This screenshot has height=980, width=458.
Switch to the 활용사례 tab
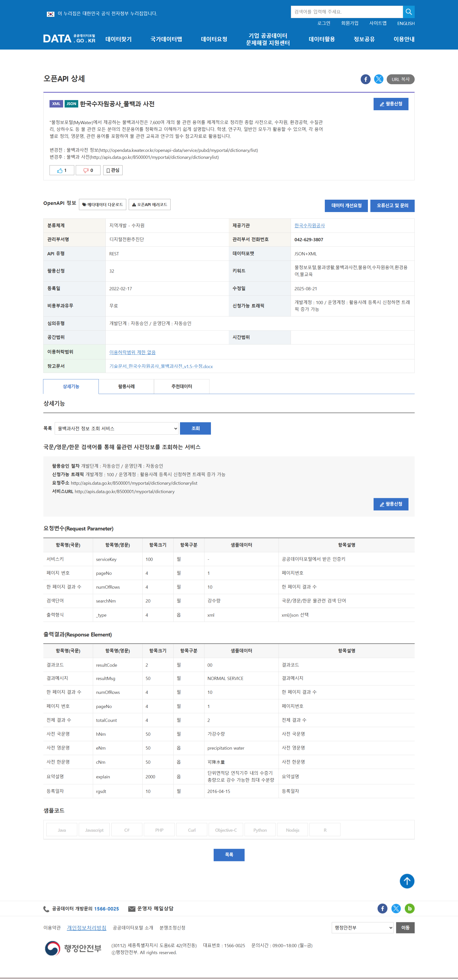[x=126, y=386]
